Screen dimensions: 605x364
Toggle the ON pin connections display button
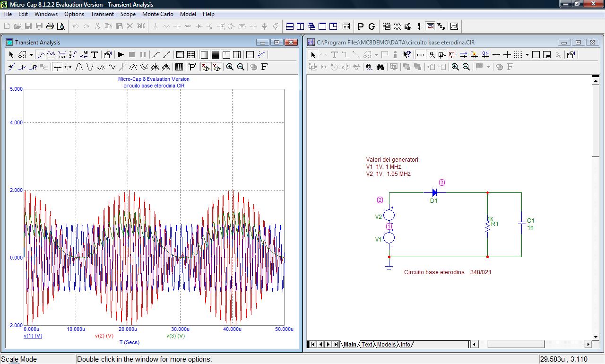coord(485,55)
